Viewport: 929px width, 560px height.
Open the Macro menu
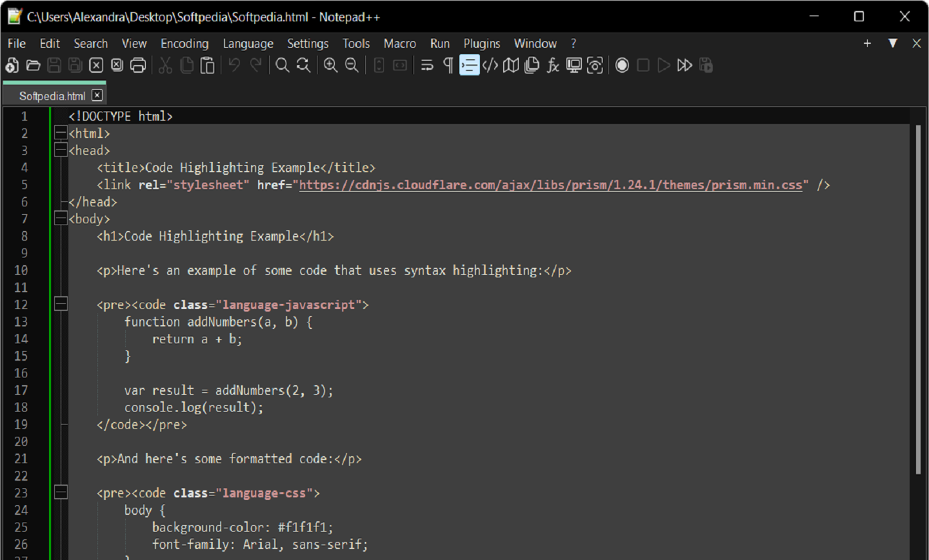(x=400, y=43)
